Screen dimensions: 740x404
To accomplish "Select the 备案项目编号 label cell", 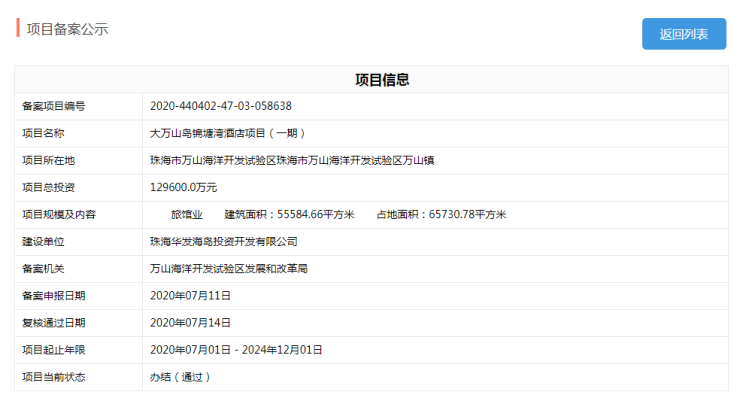I will click(78, 106).
